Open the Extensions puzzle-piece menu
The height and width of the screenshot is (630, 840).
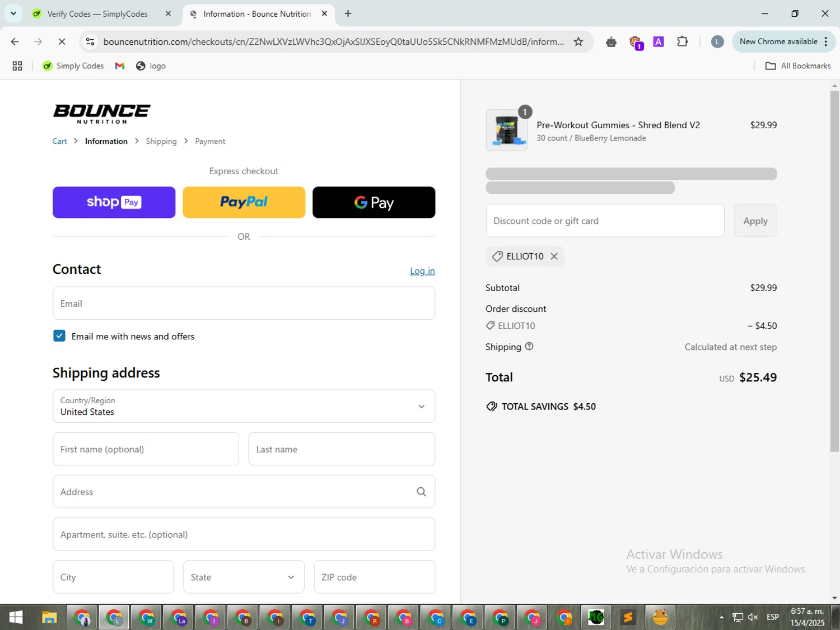click(682, 41)
